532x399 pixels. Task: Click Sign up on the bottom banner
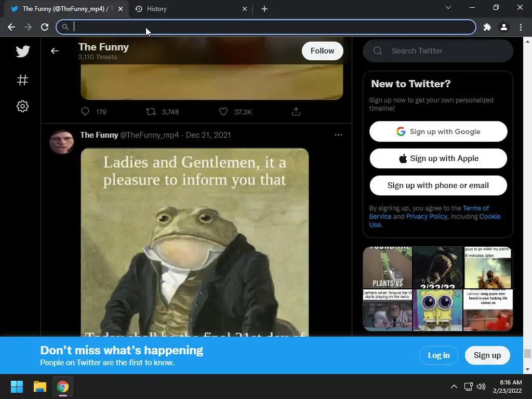tap(487, 355)
